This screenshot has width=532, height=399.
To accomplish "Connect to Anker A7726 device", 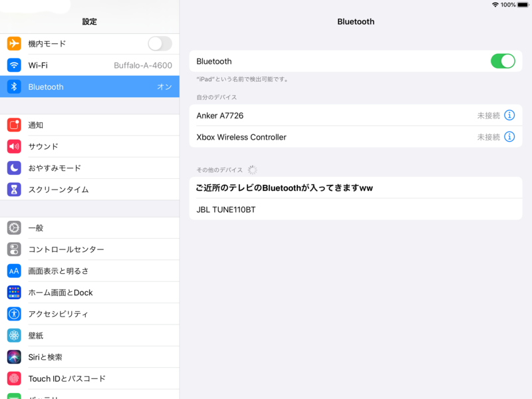I will click(x=356, y=115).
